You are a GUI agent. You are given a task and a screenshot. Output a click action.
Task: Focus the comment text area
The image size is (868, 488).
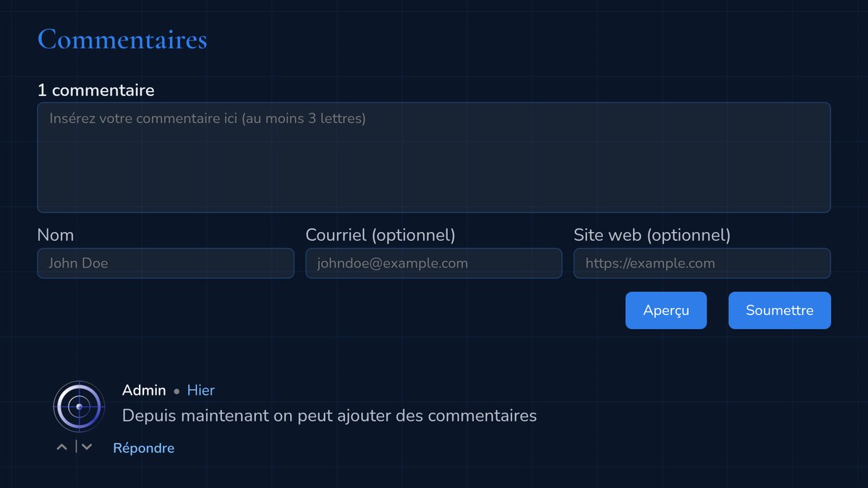coord(434,158)
